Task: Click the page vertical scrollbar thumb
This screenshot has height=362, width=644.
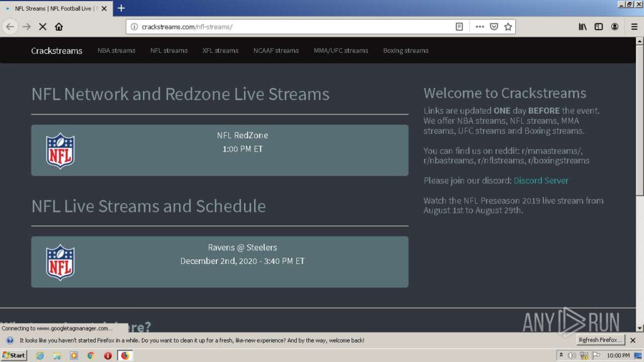Action: 640,120
